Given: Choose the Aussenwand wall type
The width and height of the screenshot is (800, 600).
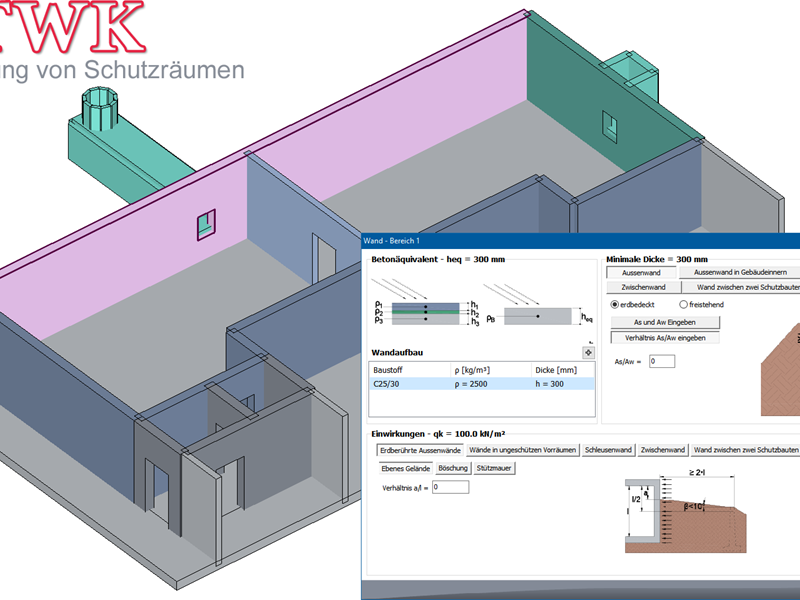Looking at the screenshot, I should (641, 272).
